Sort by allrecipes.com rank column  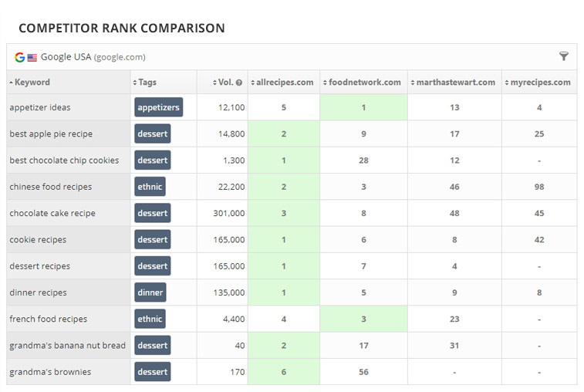point(284,83)
